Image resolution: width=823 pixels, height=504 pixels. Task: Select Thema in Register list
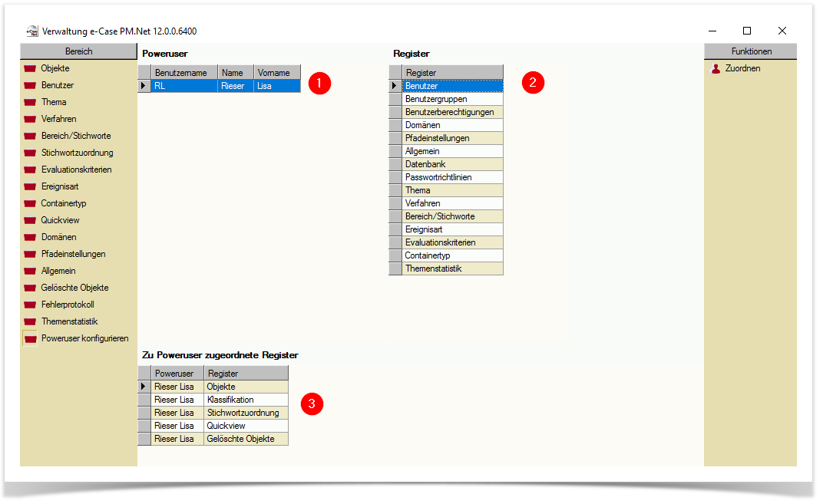[x=452, y=189]
